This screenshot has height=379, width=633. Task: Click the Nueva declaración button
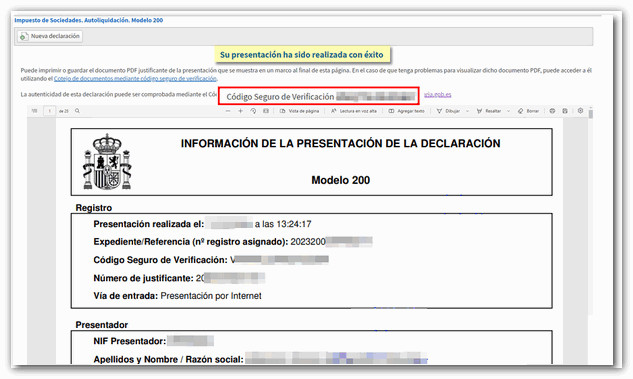(50, 36)
